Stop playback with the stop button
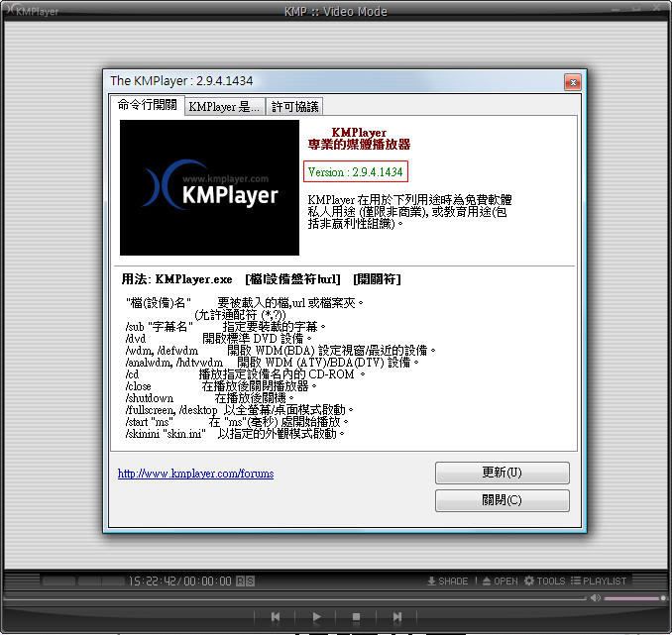This screenshot has height=635, width=672. [356, 616]
